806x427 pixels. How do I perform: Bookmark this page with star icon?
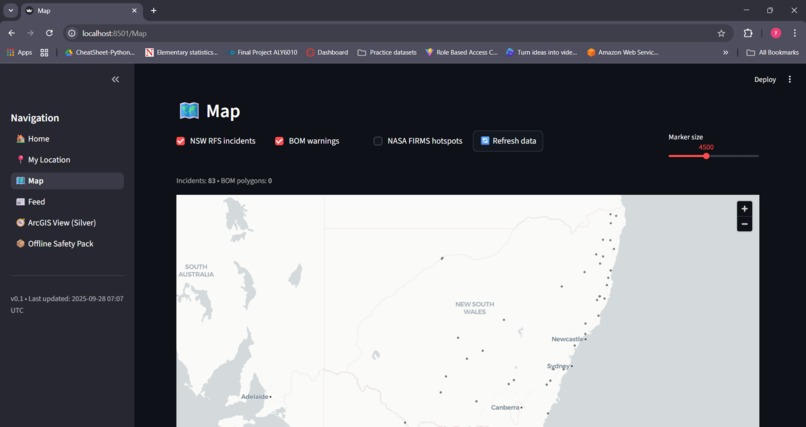coord(721,33)
